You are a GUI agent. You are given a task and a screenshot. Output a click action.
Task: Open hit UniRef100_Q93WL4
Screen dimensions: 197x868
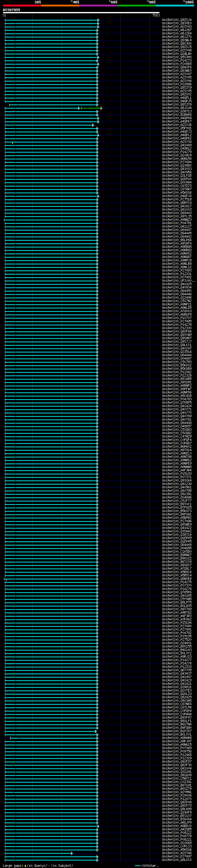click(176, 40)
